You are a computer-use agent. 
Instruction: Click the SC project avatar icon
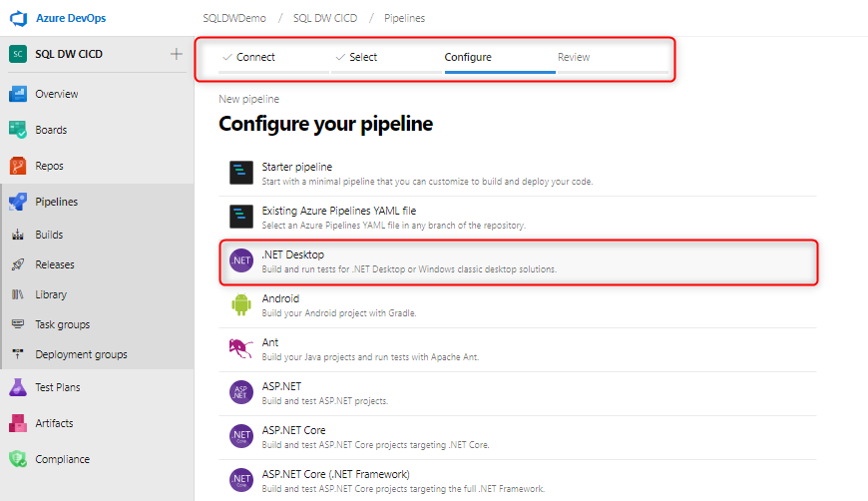(18, 54)
